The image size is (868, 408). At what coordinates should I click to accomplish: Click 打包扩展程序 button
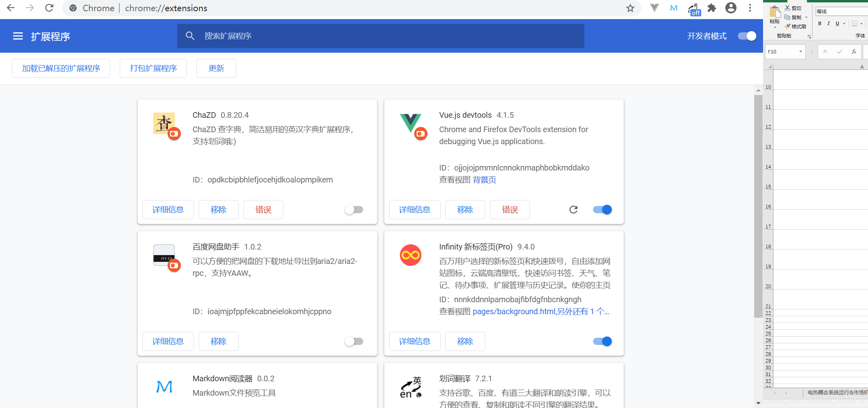[153, 68]
